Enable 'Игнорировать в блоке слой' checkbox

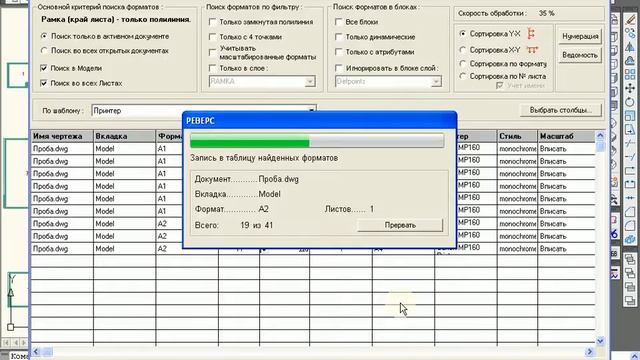coord(338,68)
